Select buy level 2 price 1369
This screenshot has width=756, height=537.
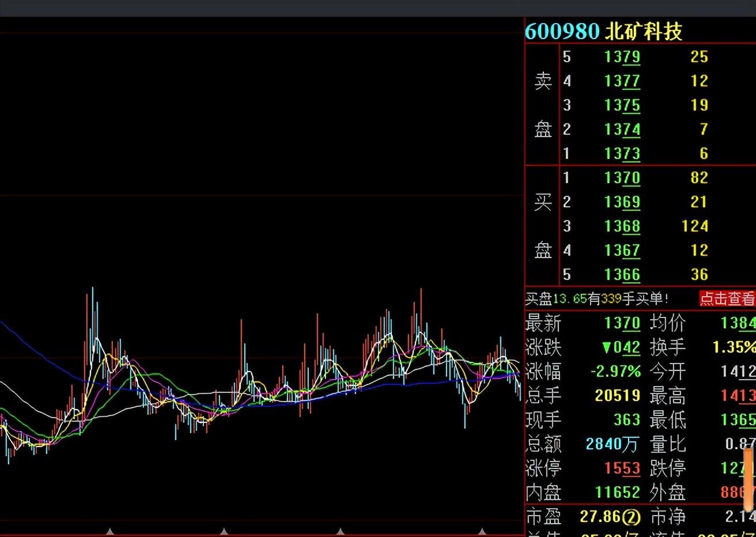coord(622,202)
